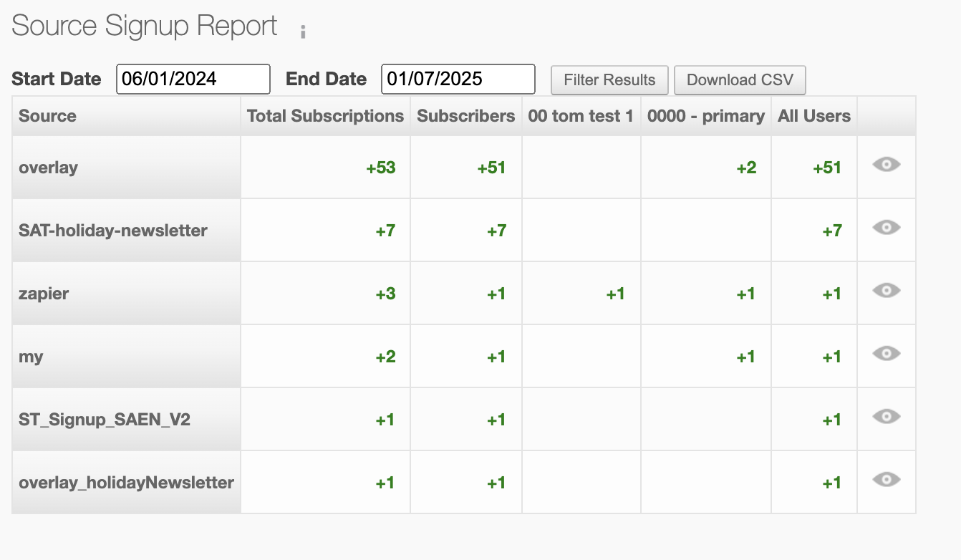Click the overlay source name
Viewport: 961px width, 560px height.
tap(48, 168)
